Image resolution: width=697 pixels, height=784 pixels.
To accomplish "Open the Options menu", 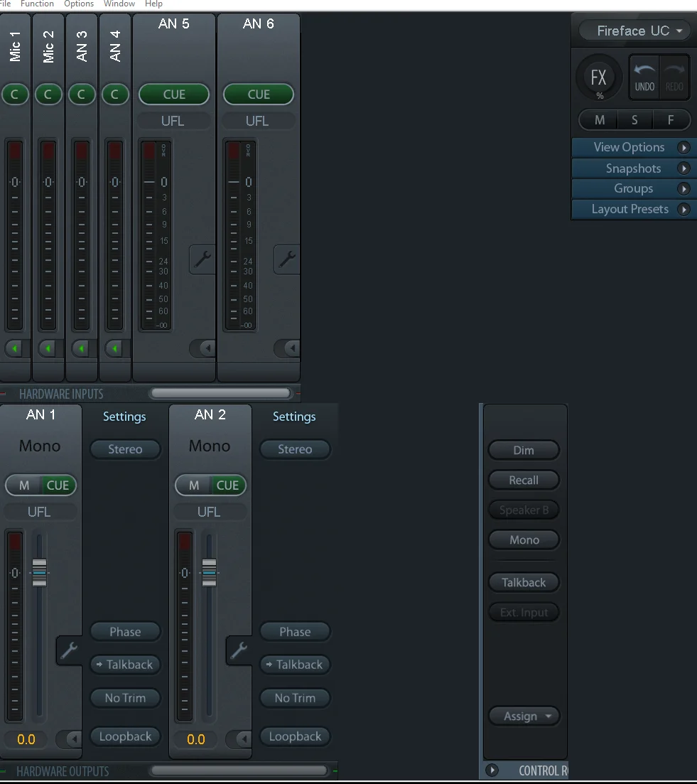I will click(79, 4).
